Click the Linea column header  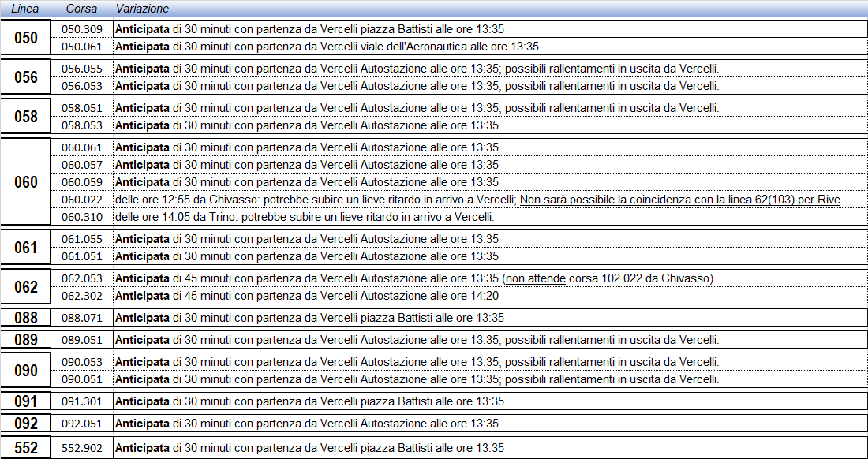(26, 8)
